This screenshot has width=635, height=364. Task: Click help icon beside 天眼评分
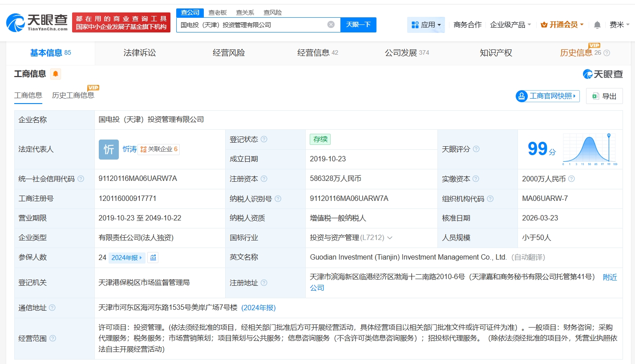[x=476, y=149]
